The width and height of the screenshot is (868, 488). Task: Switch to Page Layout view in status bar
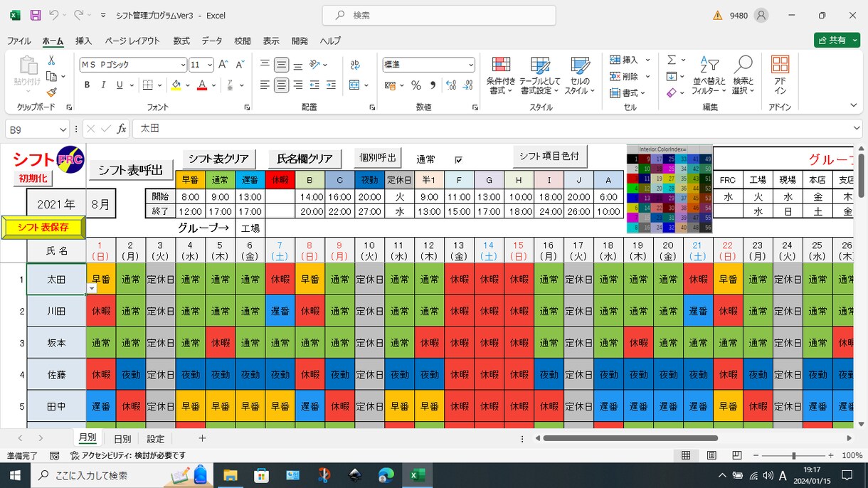pyautogui.click(x=711, y=455)
